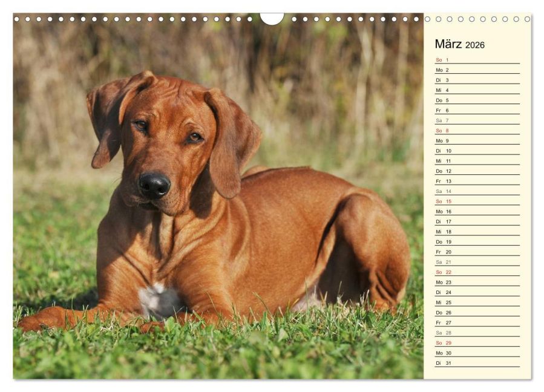Select the 'Do 19' date row
544x392 pixels.
point(477,241)
